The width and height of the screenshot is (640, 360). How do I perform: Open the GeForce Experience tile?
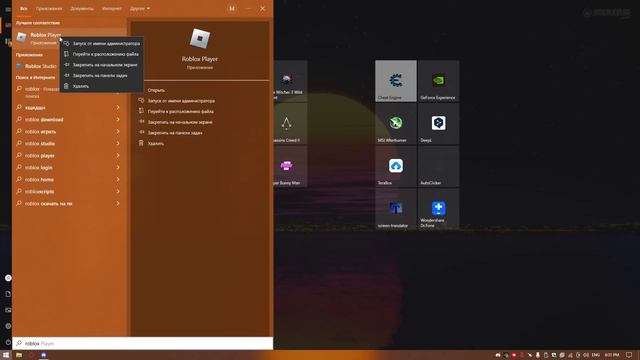coord(438,81)
